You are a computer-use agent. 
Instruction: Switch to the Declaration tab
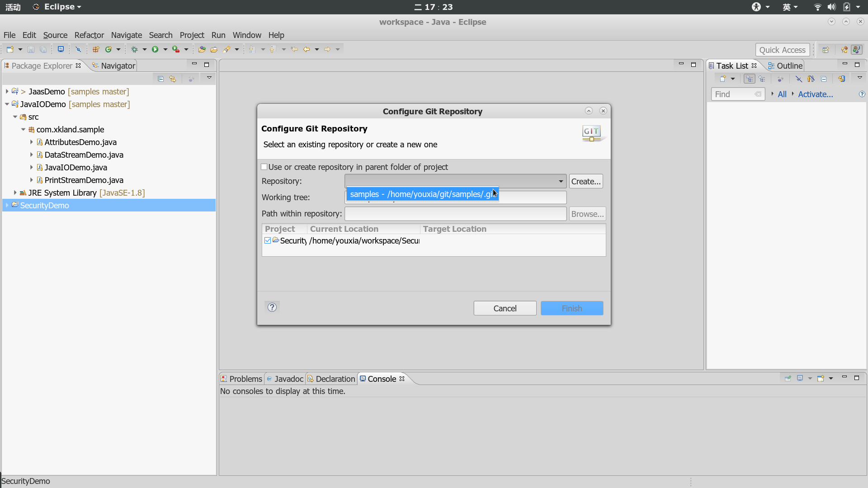click(331, 379)
